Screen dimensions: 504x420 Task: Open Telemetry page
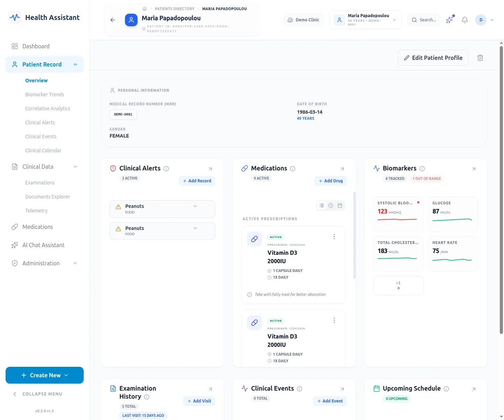tap(36, 211)
